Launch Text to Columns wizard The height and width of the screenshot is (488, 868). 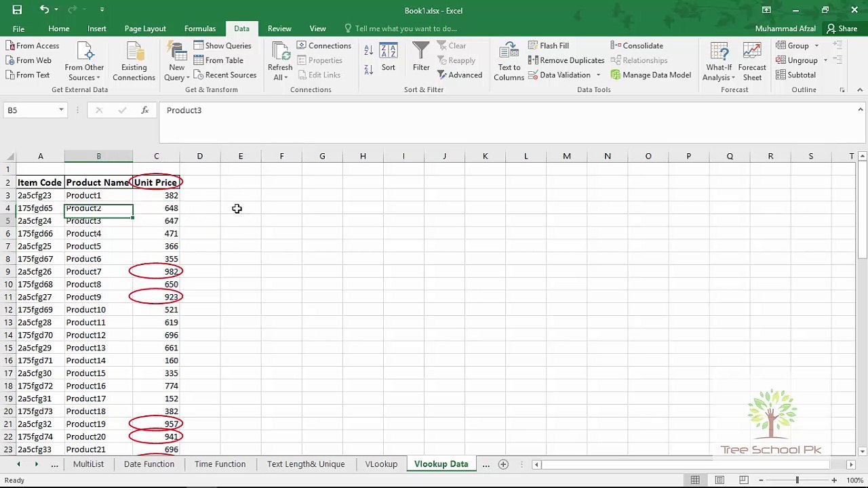tap(509, 62)
